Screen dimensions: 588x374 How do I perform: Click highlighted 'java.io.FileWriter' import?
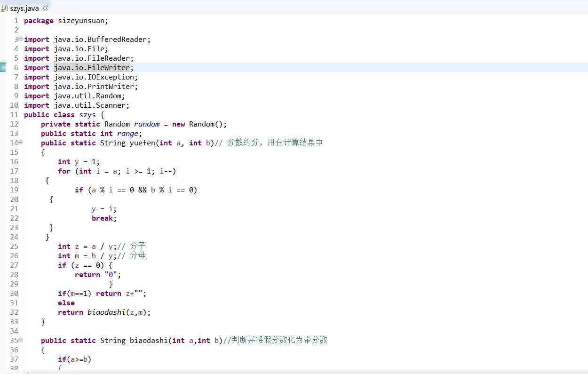pos(92,68)
